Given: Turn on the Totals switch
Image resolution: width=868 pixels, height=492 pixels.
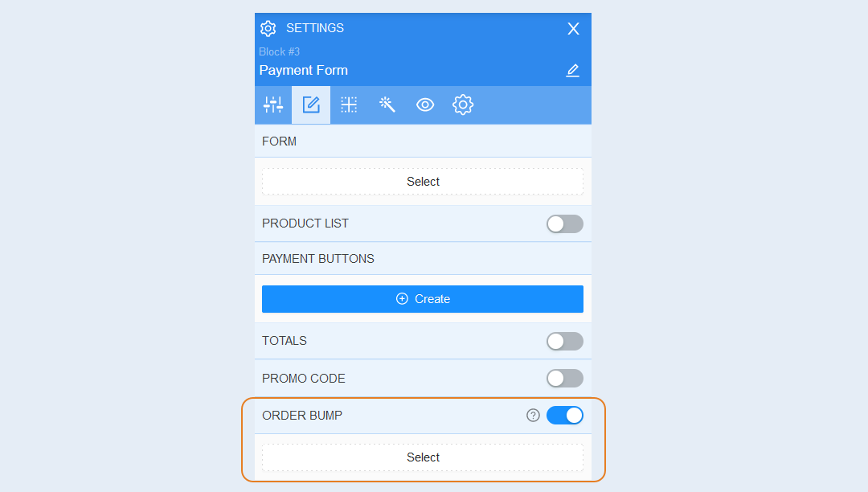Looking at the screenshot, I should coord(565,341).
